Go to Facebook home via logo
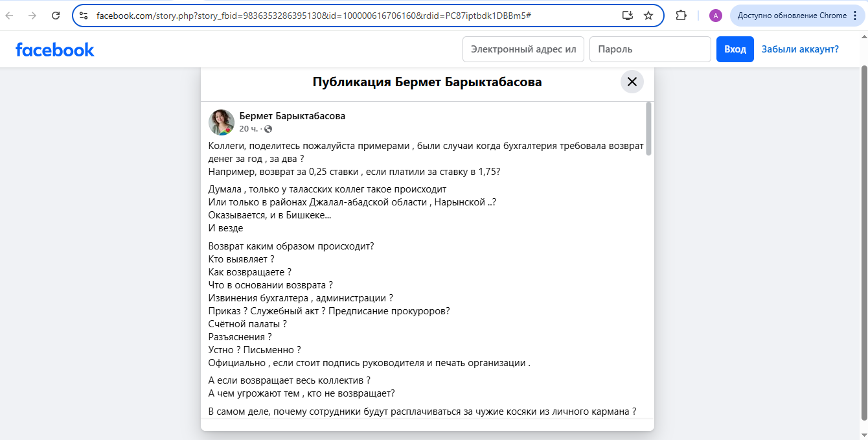 click(x=55, y=49)
